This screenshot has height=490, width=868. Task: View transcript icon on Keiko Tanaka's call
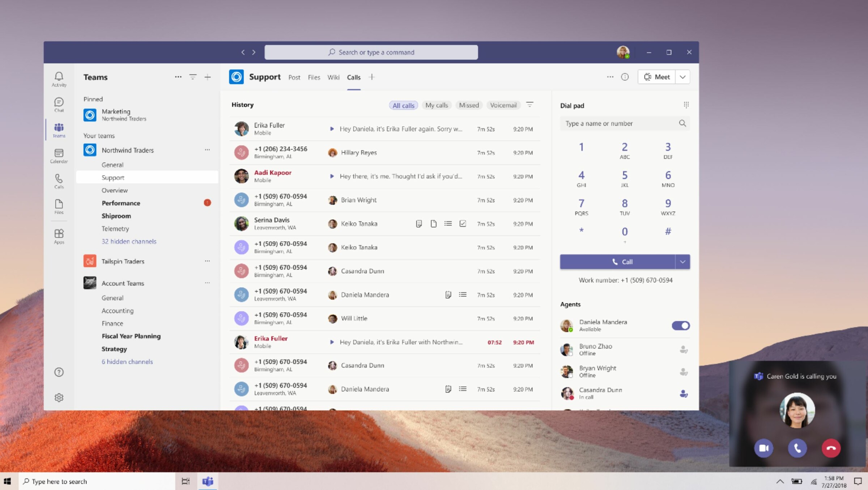click(418, 224)
